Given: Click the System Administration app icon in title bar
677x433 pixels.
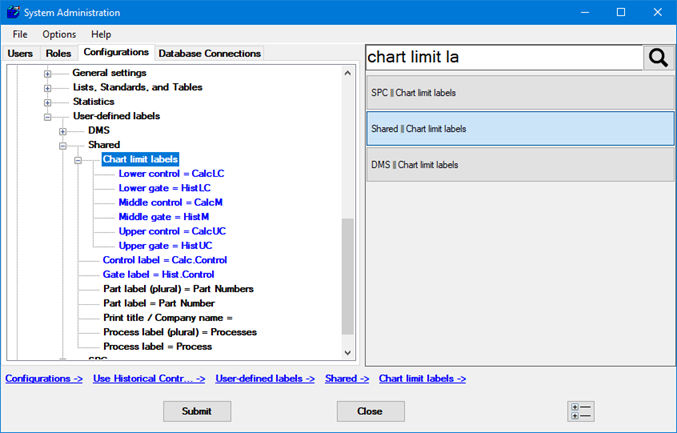Looking at the screenshot, I should (x=13, y=13).
